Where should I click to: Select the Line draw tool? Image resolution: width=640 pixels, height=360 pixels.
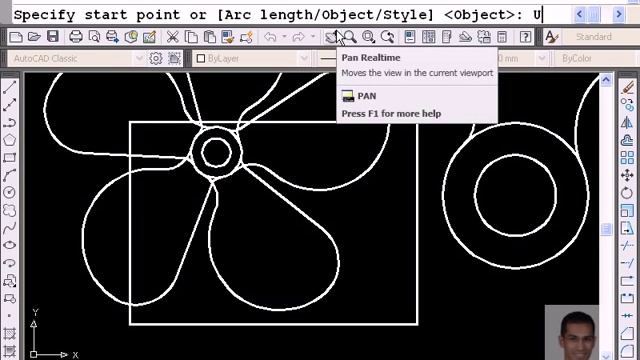coord(9,87)
